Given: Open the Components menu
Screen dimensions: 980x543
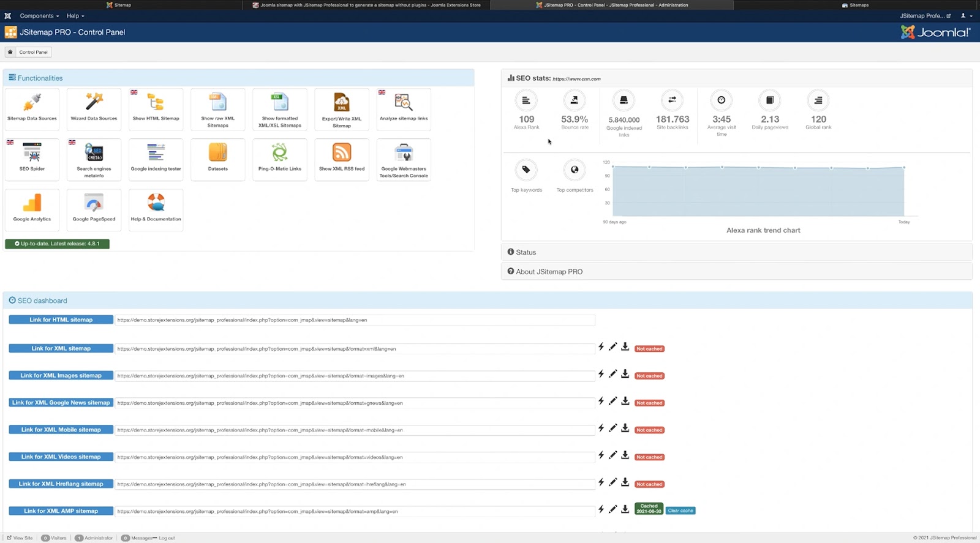Looking at the screenshot, I should (x=39, y=16).
